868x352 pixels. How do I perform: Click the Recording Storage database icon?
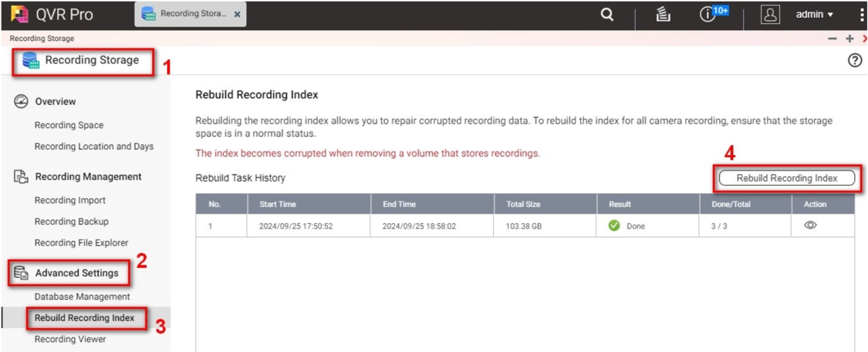(31, 60)
